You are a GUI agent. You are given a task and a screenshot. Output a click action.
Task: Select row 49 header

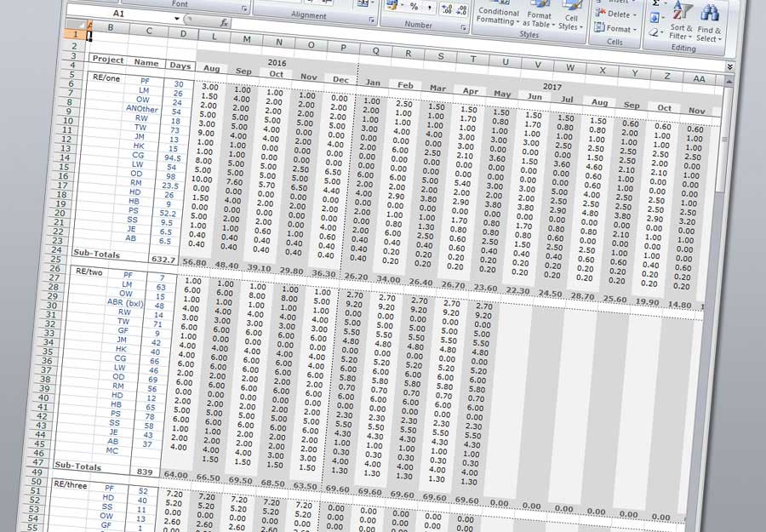tap(38, 472)
